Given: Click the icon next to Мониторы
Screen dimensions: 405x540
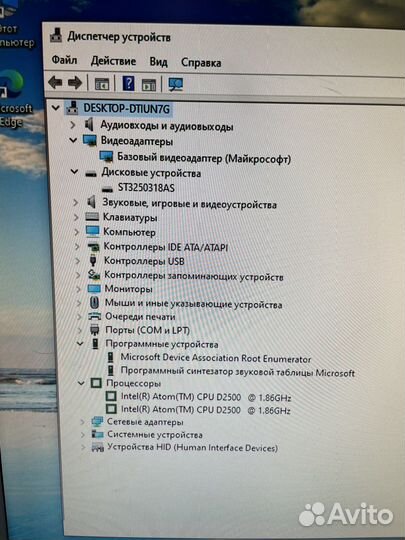Looking at the screenshot, I should coord(94,289).
